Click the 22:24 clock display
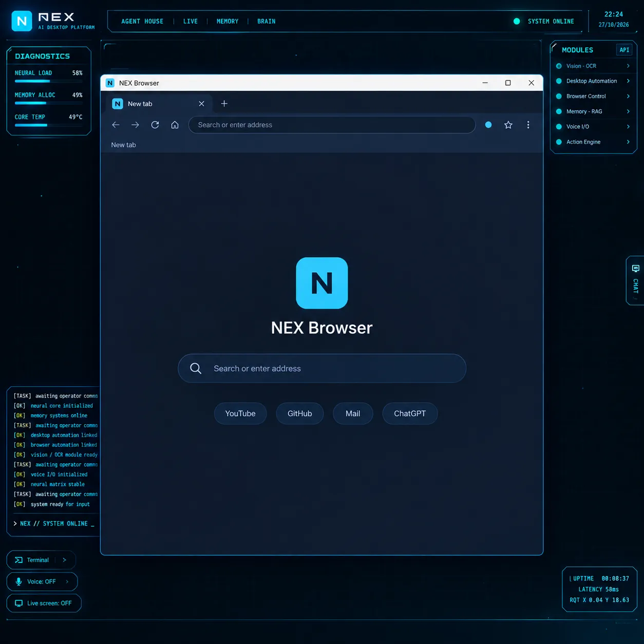This screenshot has width=644, height=644. (x=614, y=14)
